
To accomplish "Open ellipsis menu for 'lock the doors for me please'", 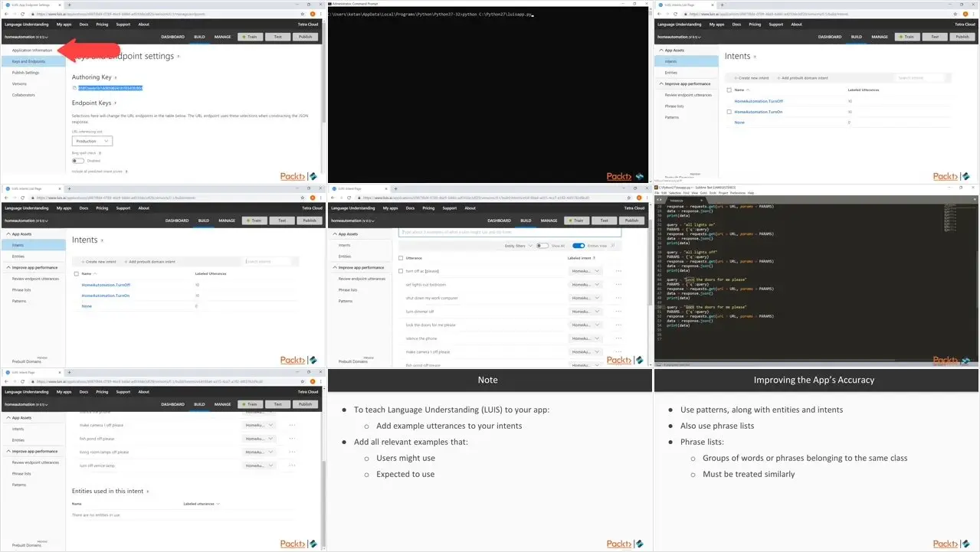I will 618,325.
